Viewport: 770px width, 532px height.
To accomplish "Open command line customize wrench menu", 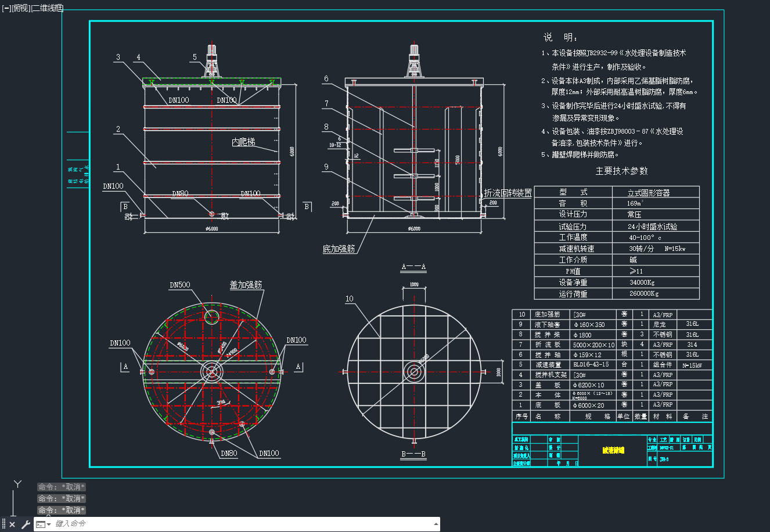I will 26,524.
